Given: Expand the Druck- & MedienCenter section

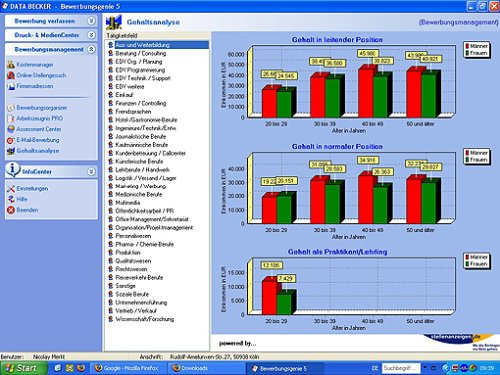Looking at the screenshot, I should (91, 35).
